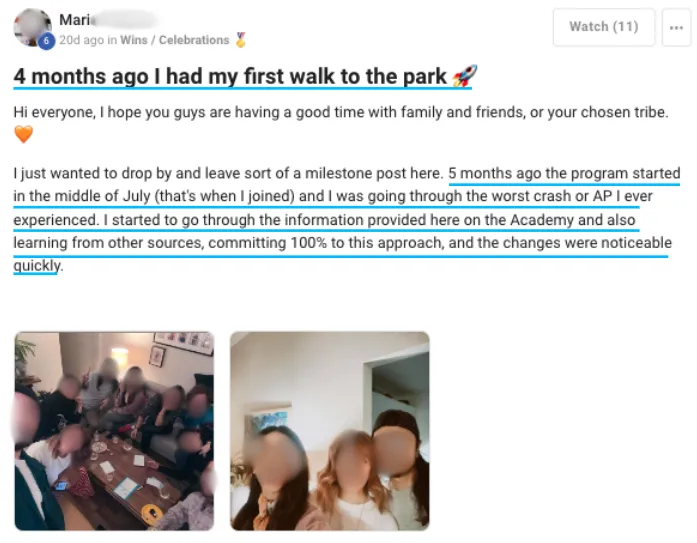Open the author's blurred profile avatar
The image size is (697, 543).
(x=32, y=27)
